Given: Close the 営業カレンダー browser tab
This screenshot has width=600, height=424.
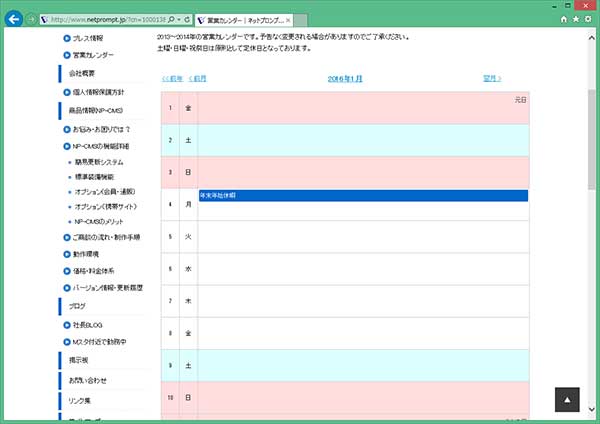Looking at the screenshot, I should tap(288, 20).
